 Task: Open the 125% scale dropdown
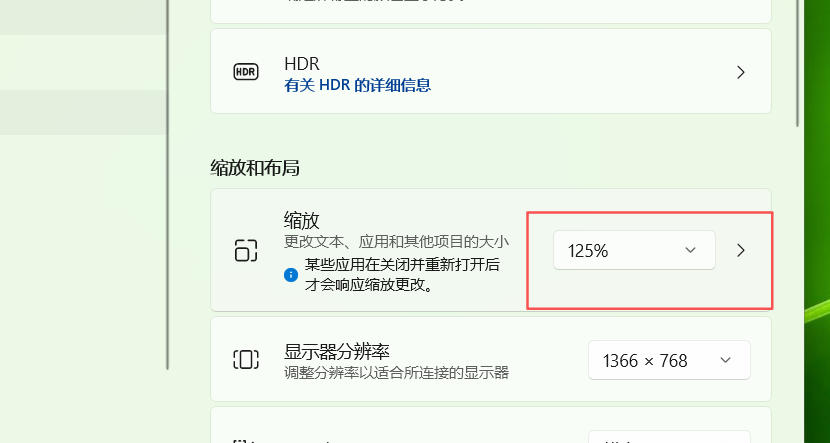point(634,250)
